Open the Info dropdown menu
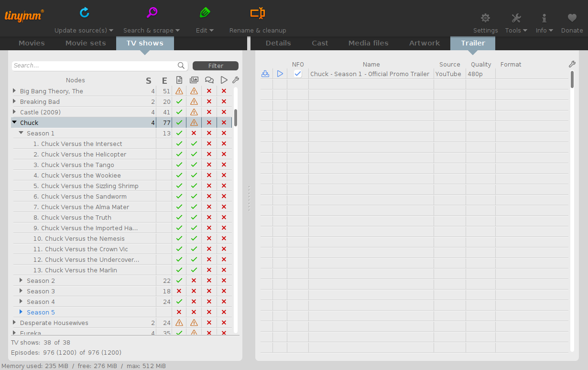 551,30
